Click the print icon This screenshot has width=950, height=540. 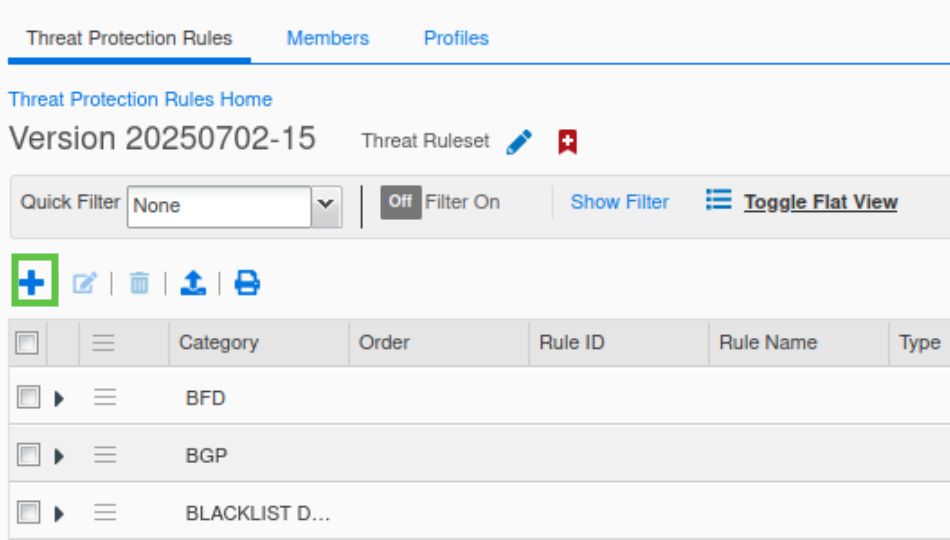[x=247, y=284]
